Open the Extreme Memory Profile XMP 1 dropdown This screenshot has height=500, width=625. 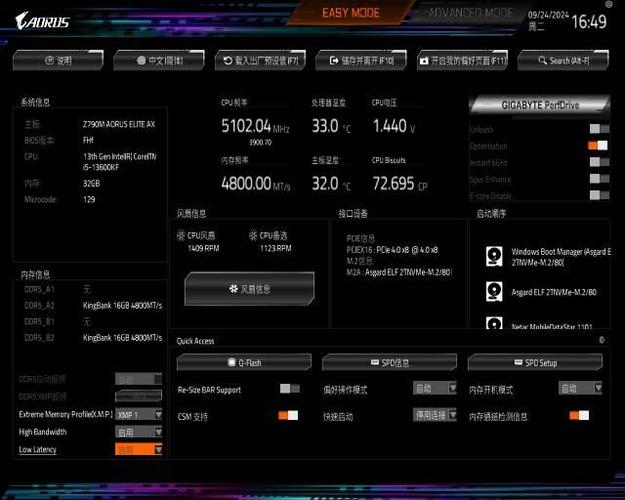point(139,415)
